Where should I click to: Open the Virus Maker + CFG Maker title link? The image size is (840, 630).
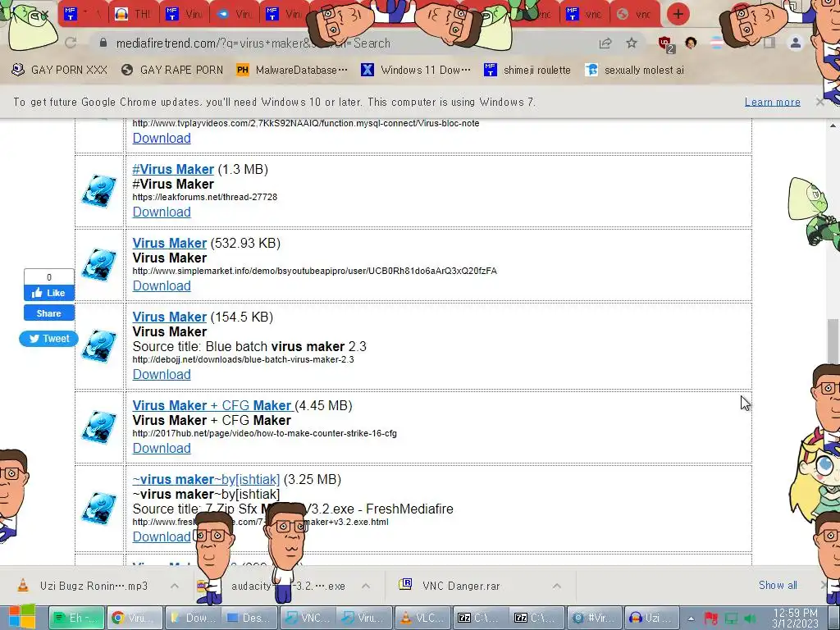click(x=212, y=405)
